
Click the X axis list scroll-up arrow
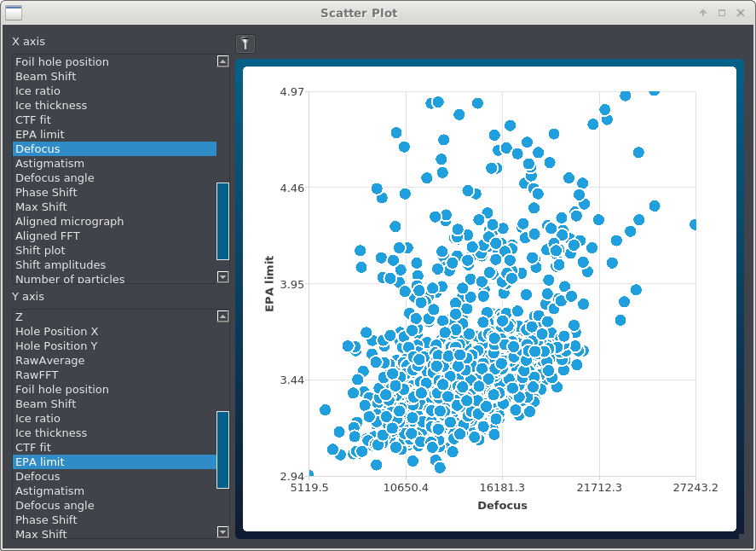pyautogui.click(x=222, y=61)
